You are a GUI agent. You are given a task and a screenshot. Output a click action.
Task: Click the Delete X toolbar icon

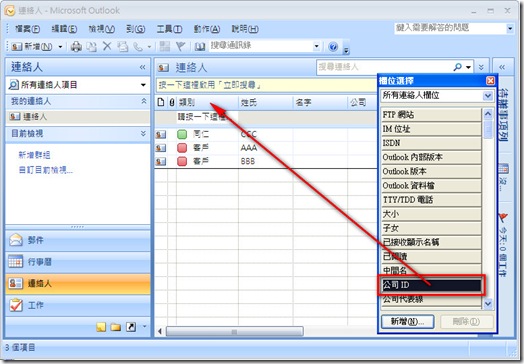[107, 46]
